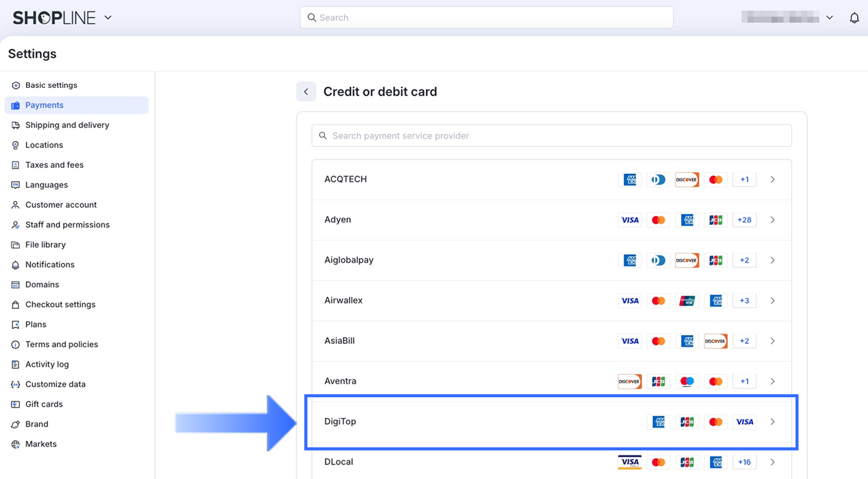Click the notification bell icon
This screenshot has width=868, height=479.
click(x=854, y=18)
